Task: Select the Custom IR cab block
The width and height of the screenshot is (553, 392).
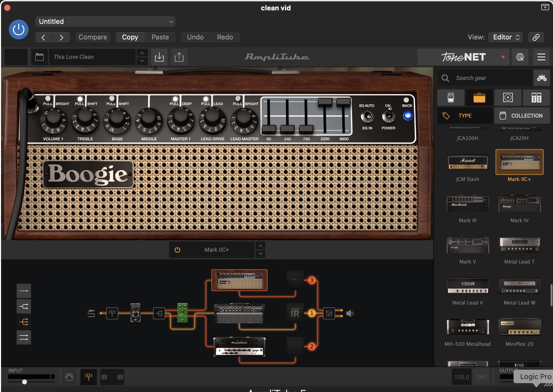Action: click(295, 313)
